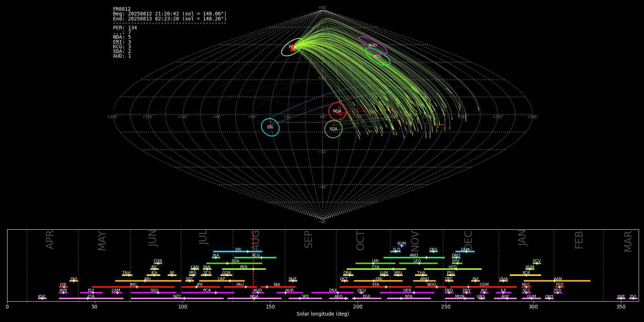
Task: Click the "KCG: 3" count in legend
Action: [x=122, y=47]
